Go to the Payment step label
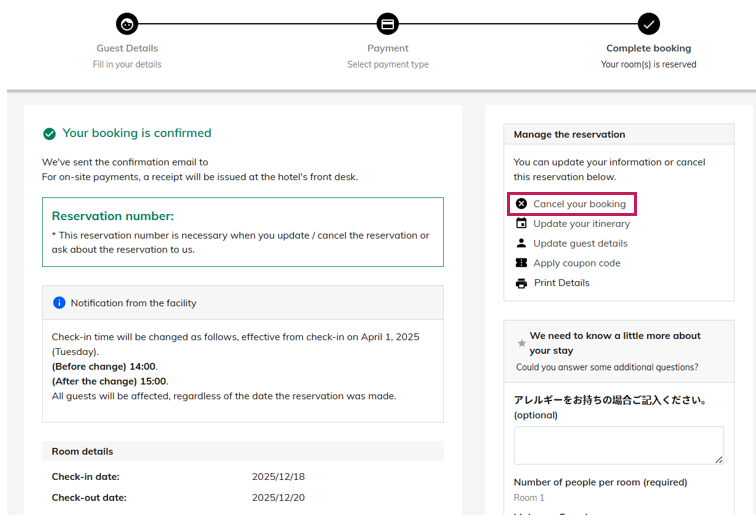 (387, 48)
